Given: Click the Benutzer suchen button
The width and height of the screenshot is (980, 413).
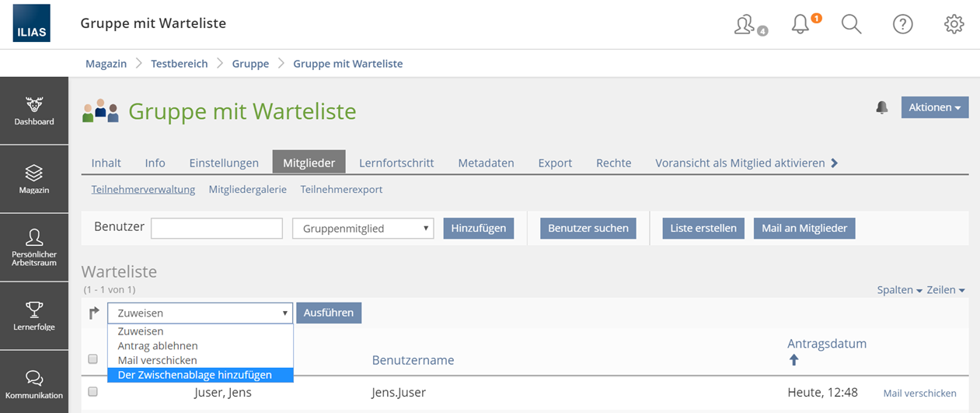Looking at the screenshot, I should (x=588, y=228).
